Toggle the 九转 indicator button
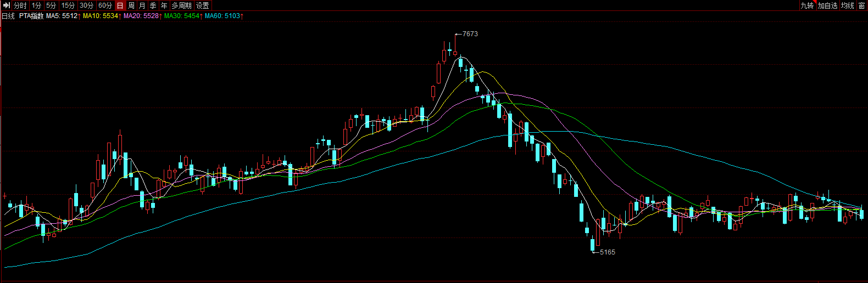The image size is (868, 283). pos(807,5)
